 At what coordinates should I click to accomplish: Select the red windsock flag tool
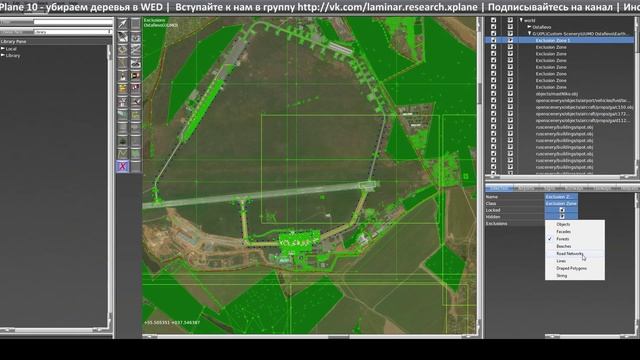pyautogui.click(x=136, y=76)
